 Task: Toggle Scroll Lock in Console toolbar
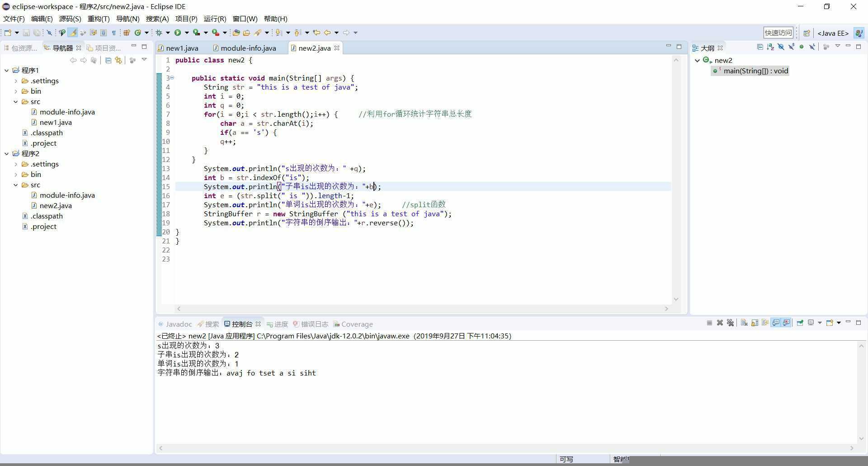point(755,323)
